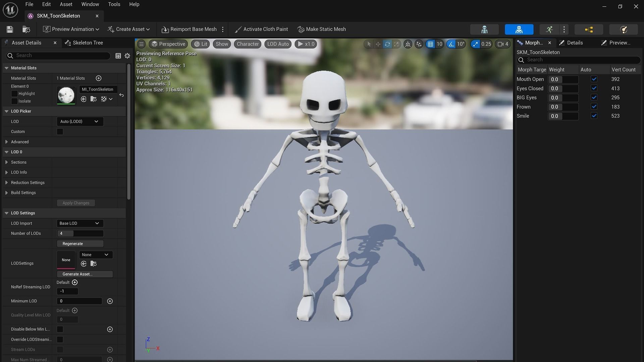Screen dimensions: 644x362
Task: Open the LODSettings None asset dropdown
Action: tap(96, 255)
